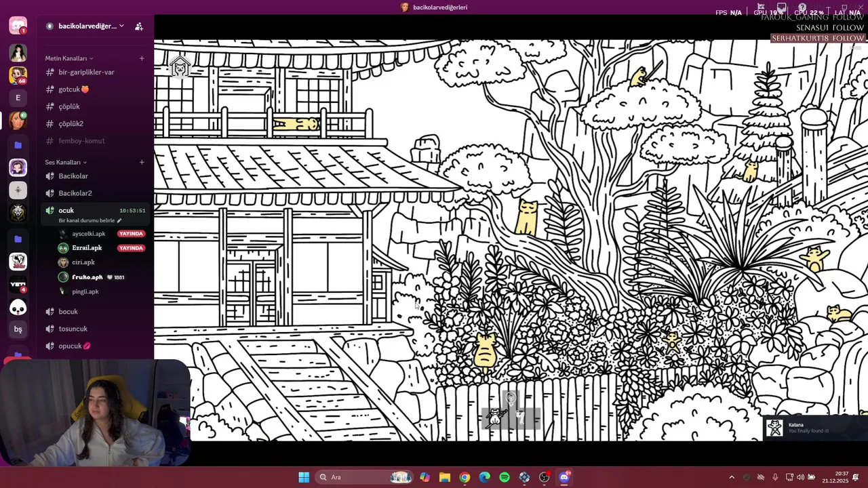Image resolution: width=868 pixels, height=488 pixels.
Task: Click the CPU 22% overlay reading
Action: click(809, 12)
